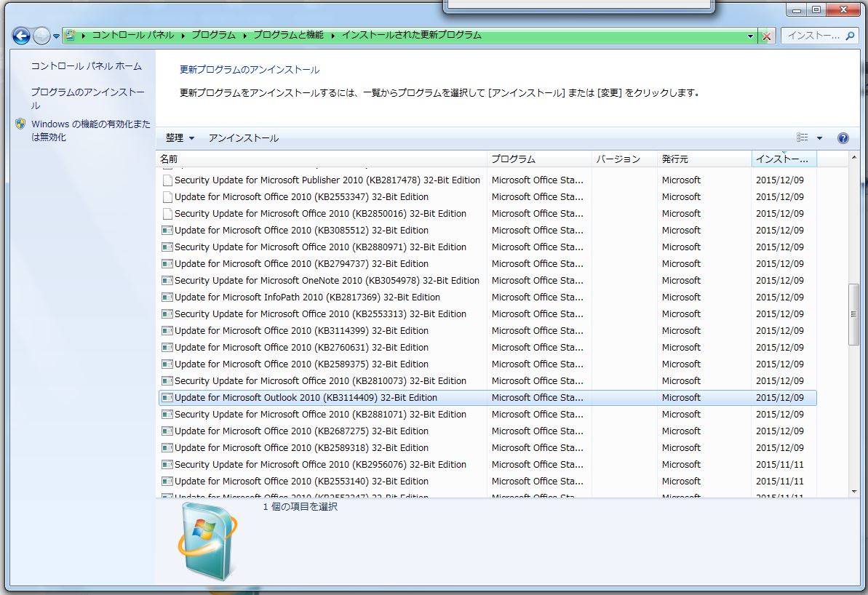Select KB2589375 update icon

point(167,364)
